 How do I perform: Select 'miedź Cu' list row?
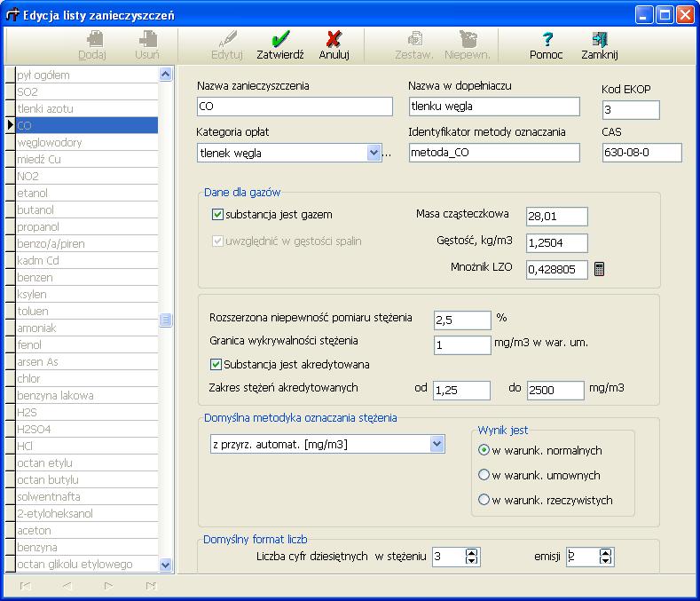coord(87,159)
